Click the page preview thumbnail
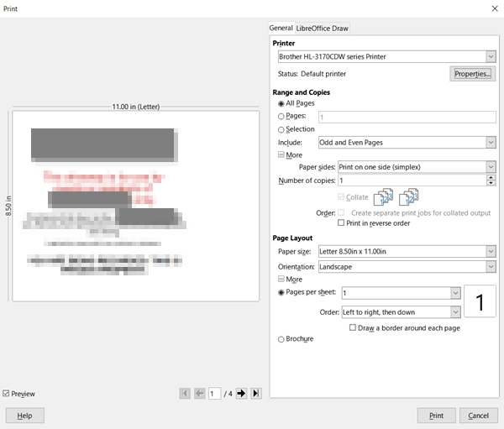The height and width of the screenshot is (429, 504). (x=135, y=206)
